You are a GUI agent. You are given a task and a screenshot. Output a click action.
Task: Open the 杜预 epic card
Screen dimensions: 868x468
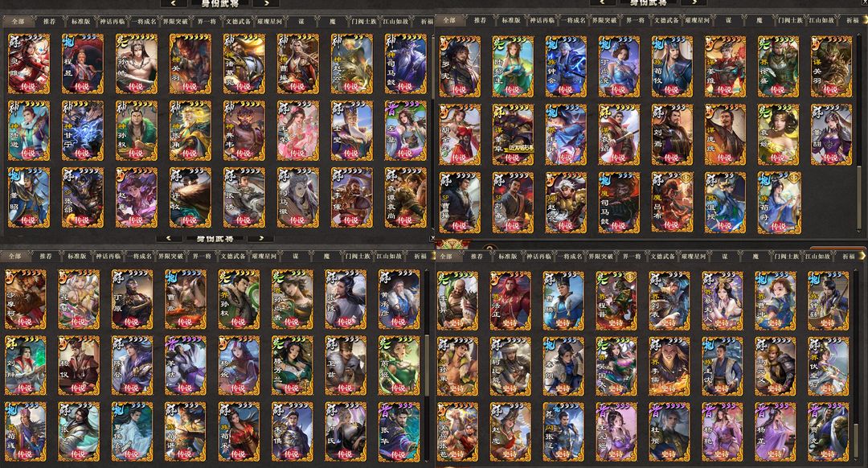tap(669, 433)
